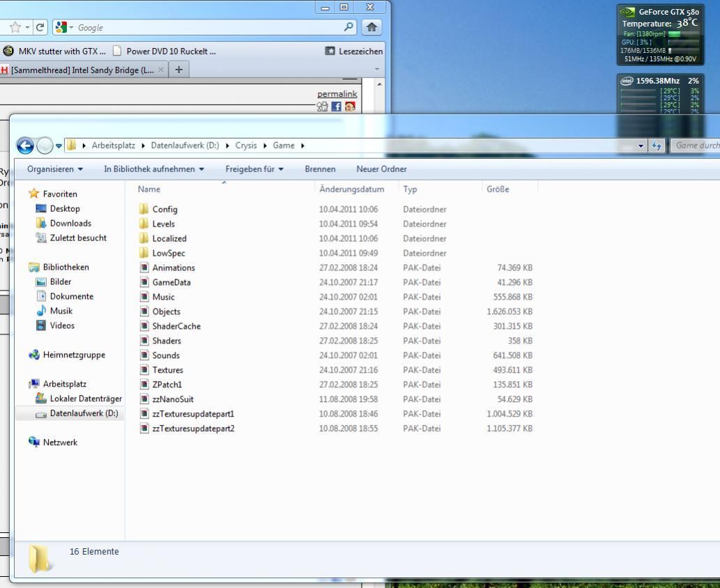Open the Organisieren menu

tap(55, 169)
